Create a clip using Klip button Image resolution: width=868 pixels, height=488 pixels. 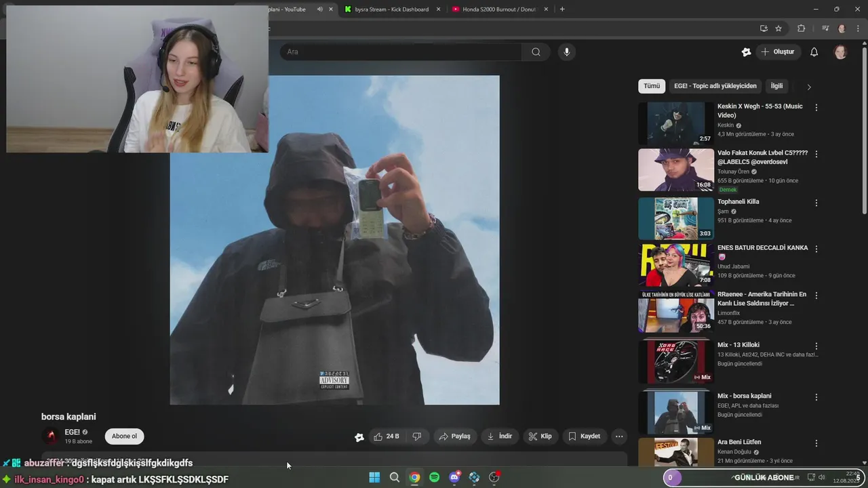540,436
